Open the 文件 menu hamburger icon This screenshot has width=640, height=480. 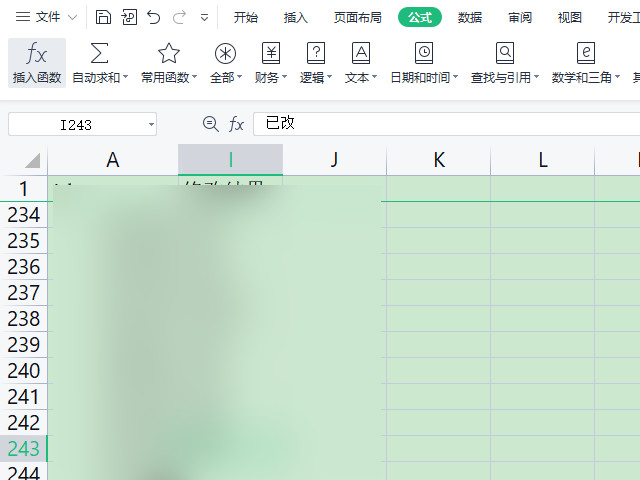[x=22, y=17]
